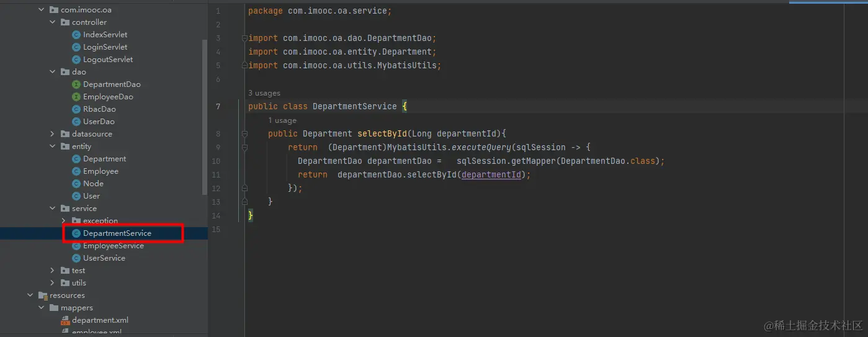Click the fold end marker on line 12
The height and width of the screenshot is (337, 868).
click(x=244, y=188)
